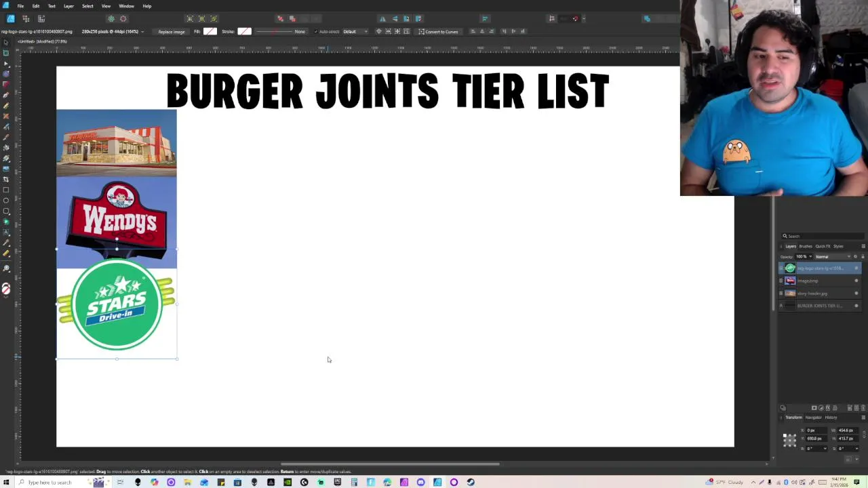Viewport: 868px width, 488px height.
Task: Toggle the Auto-select checkbox
Action: 315,31
